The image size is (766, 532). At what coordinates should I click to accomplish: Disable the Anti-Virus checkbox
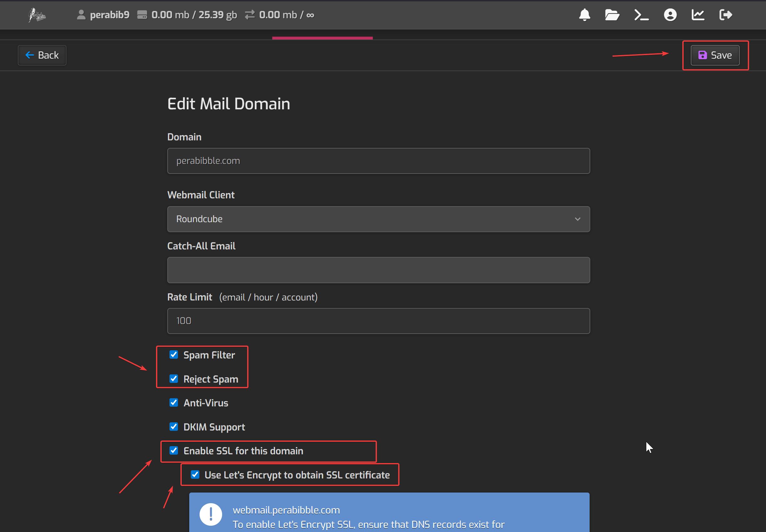tap(174, 403)
